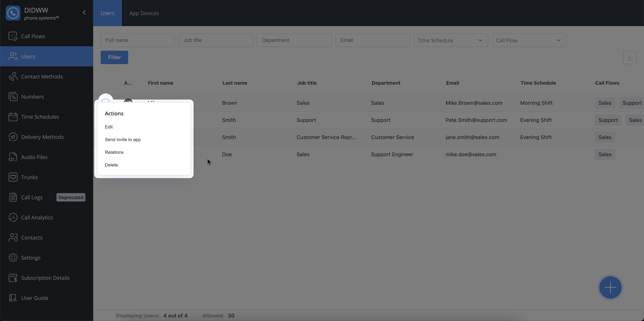Click the Email filter field

pyautogui.click(x=372, y=40)
